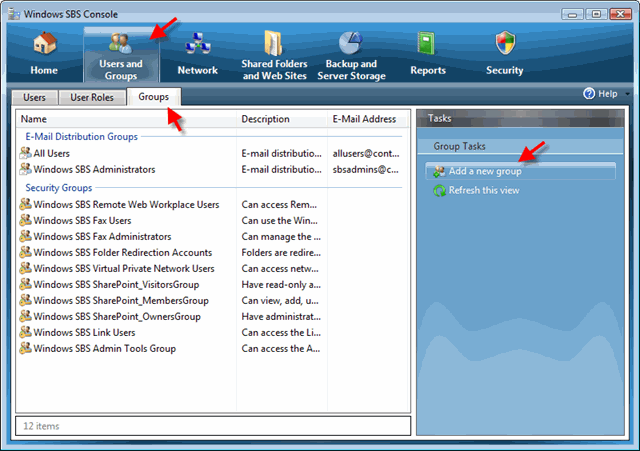This screenshot has height=451, width=640.
Task: Click the SharePoint_VisitorsGroup icon
Action: (x=25, y=284)
